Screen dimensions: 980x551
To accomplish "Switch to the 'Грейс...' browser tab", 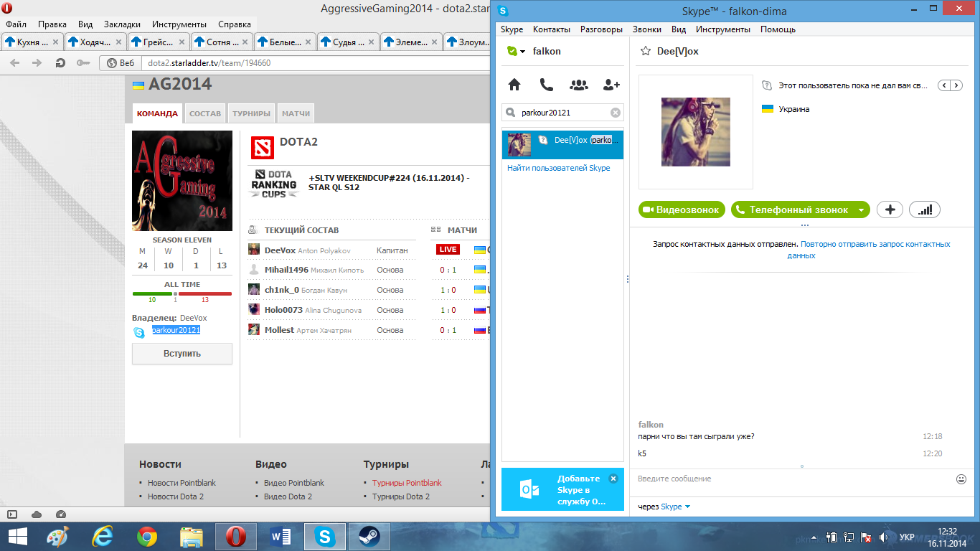I will [x=158, y=42].
